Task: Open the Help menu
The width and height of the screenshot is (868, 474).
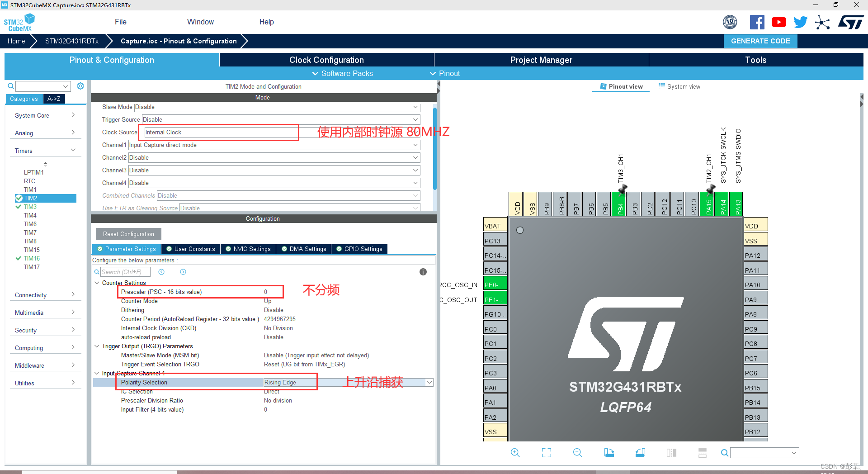Action: (x=266, y=22)
